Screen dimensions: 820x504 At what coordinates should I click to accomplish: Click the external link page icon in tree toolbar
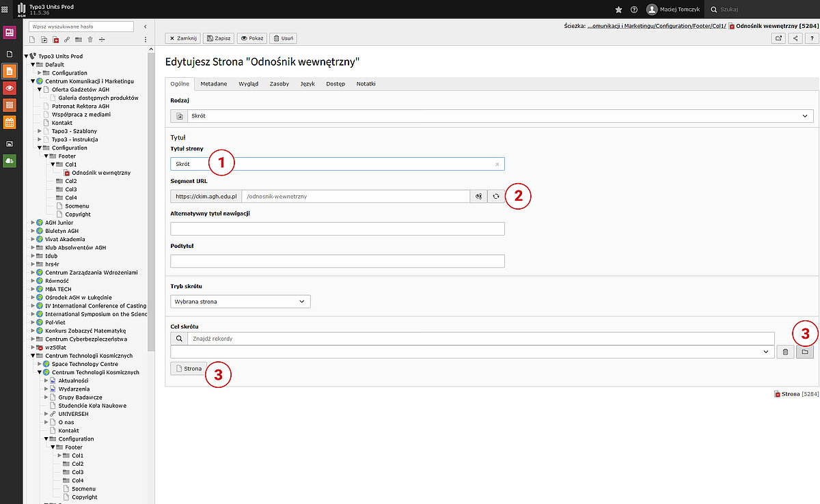click(68, 40)
